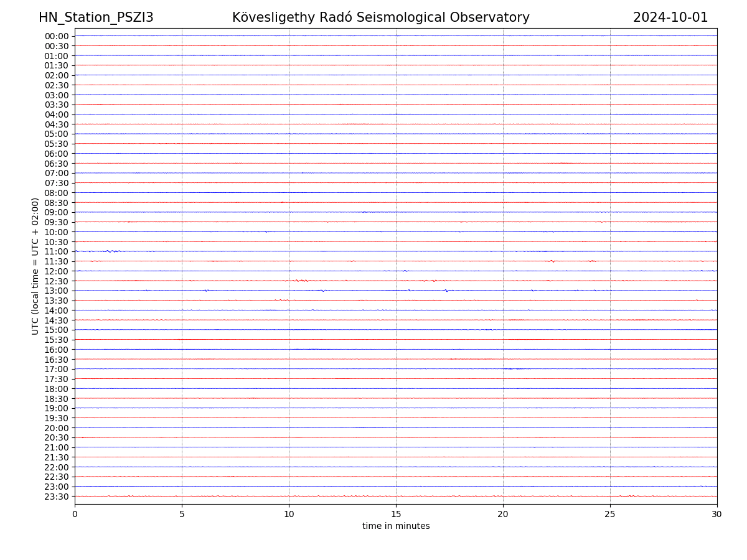This screenshot has height=560, width=747.
Task: Click x-axis tick label 25
Action: click(610, 514)
